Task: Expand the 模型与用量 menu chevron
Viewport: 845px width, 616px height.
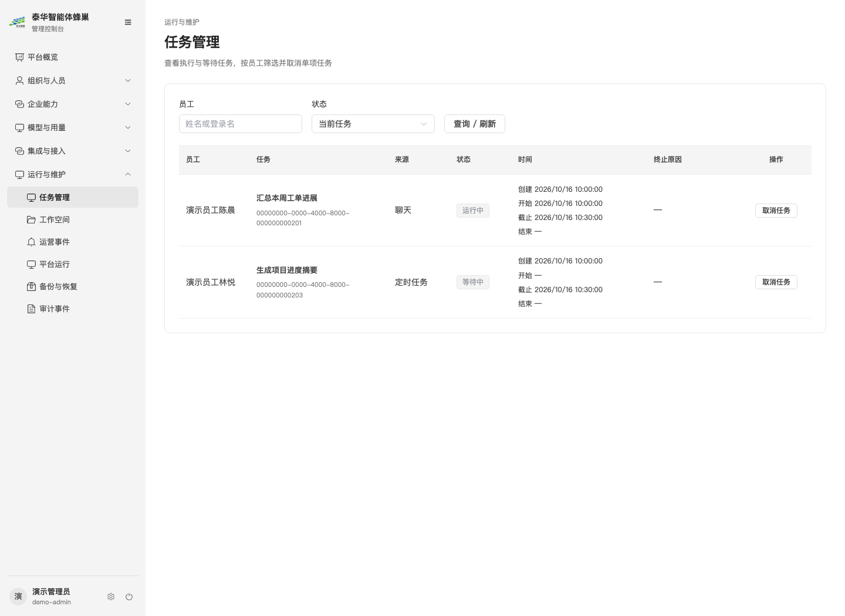Action: coord(128,127)
